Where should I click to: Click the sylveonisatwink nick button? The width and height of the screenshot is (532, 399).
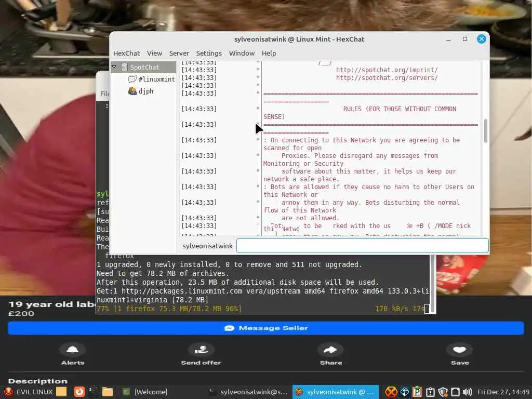click(x=208, y=246)
